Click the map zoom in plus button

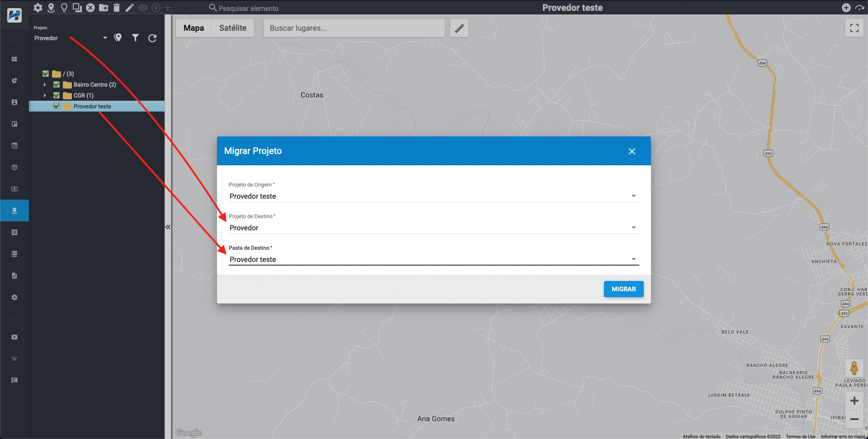point(854,401)
